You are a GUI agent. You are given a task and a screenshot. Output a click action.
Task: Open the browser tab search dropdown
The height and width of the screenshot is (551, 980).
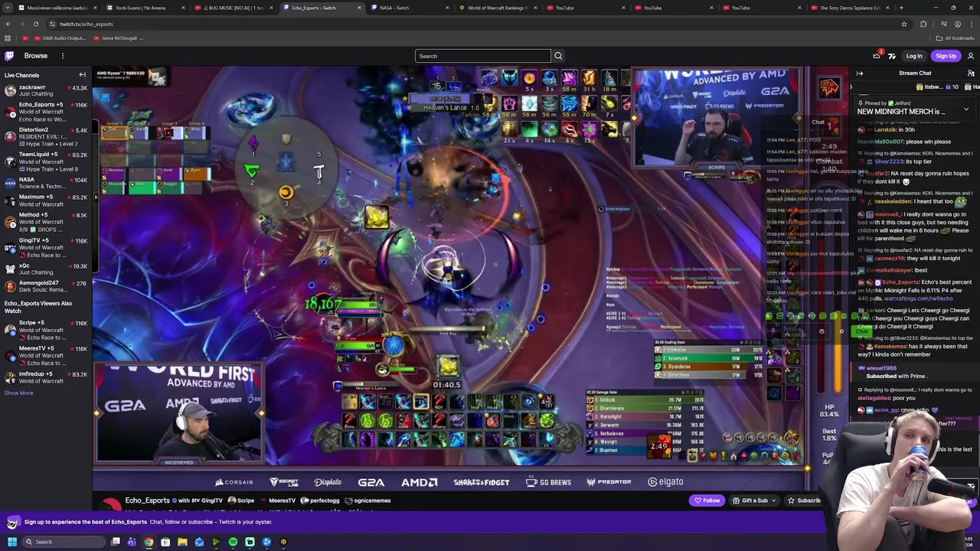(x=7, y=8)
